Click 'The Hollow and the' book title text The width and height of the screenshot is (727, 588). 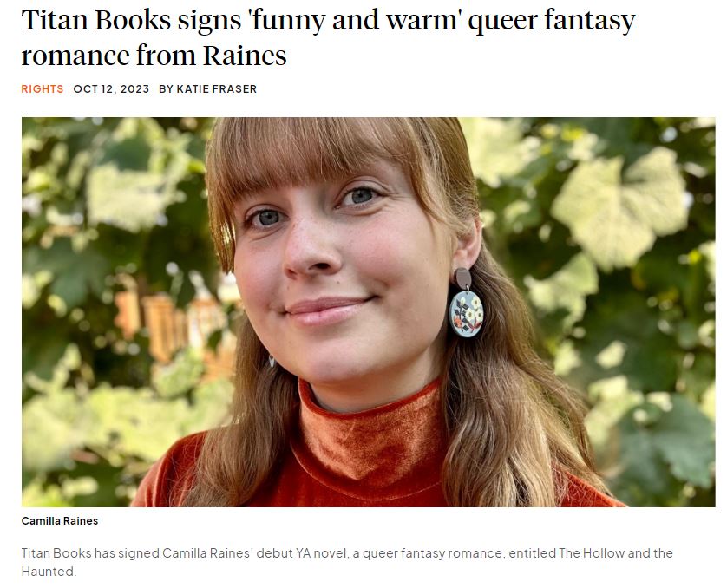click(x=615, y=552)
